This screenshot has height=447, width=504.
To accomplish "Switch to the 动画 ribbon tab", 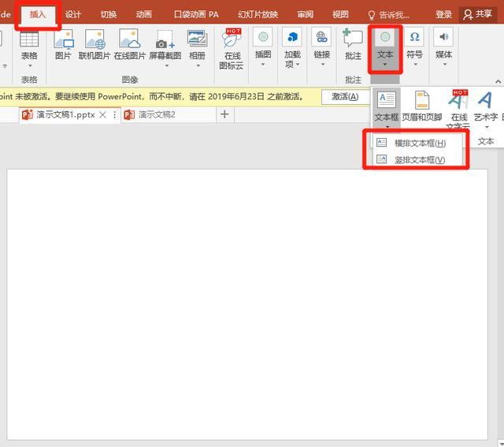I will [143, 14].
